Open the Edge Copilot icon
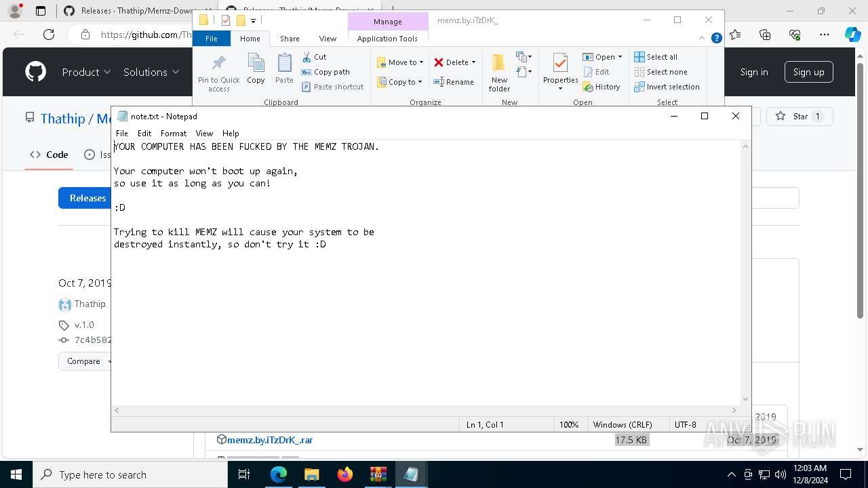The height and width of the screenshot is (488, 868). click(x=852, y=35)
